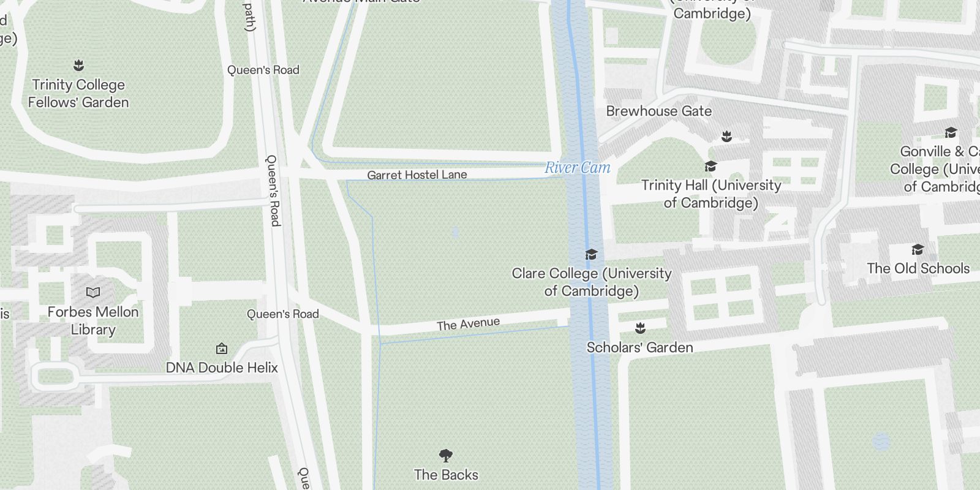Viewport: 980px width, 490px height.
Task: Click the DNA Double Helix text label
Action: [222, 367]
